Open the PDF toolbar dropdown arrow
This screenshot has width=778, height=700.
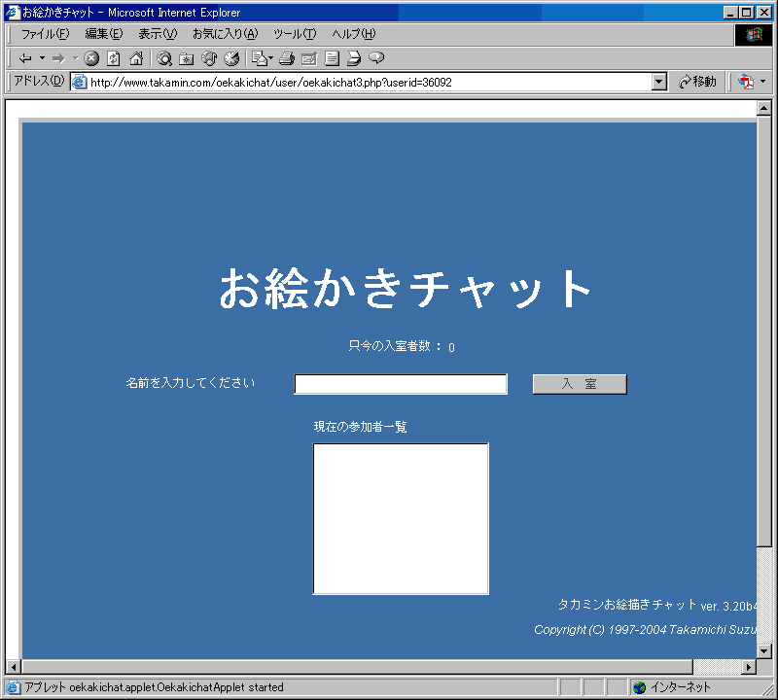pyautogui.click(x=763, y=82)
